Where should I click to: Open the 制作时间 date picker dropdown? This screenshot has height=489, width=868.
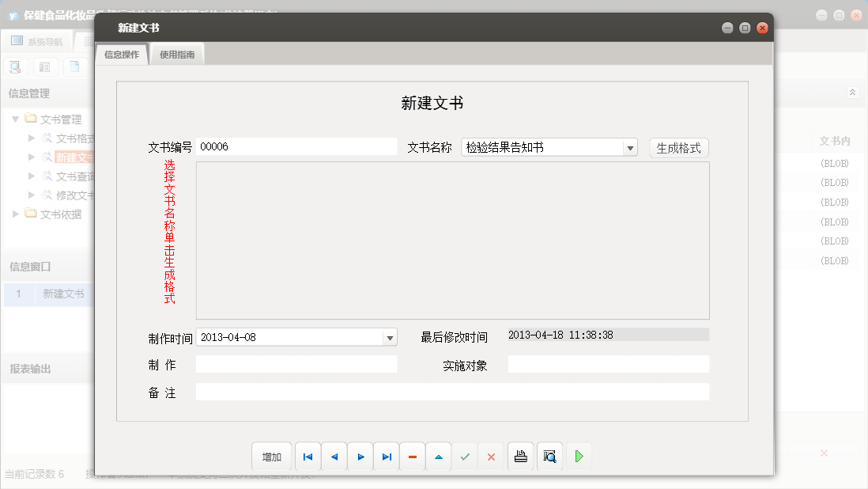389,336
